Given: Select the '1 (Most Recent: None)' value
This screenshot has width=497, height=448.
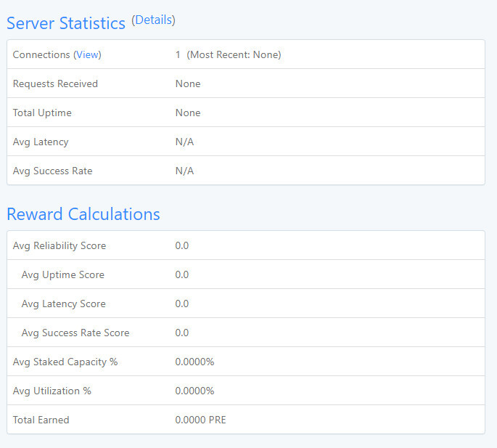Looking at the screenshot, I should (x=229, y=54).
